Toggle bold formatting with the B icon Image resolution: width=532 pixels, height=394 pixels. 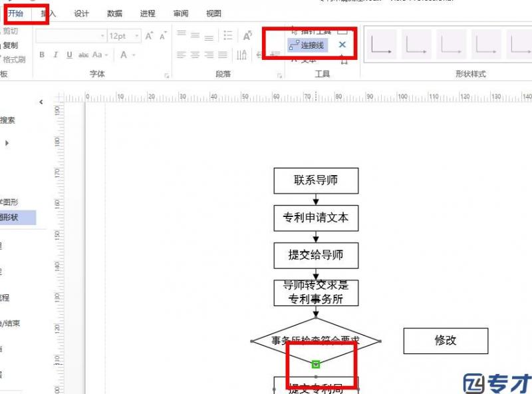[41, 55]
